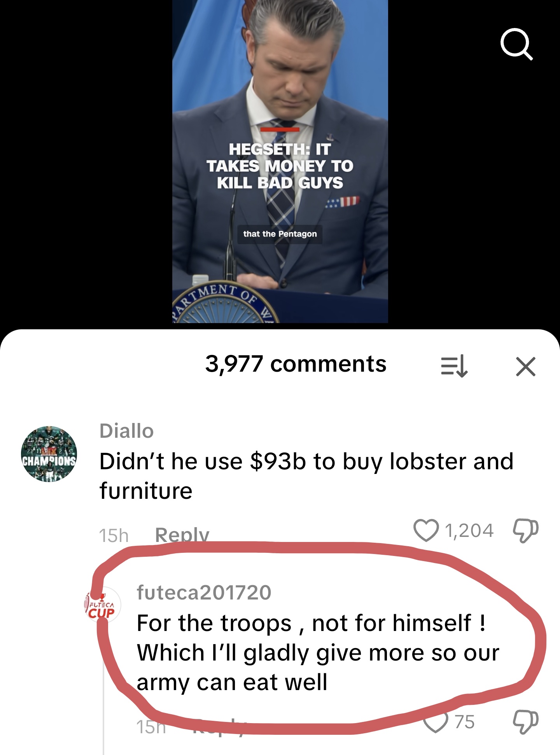Open futeca201720's Futeca Cup avatar

(103, 605)
